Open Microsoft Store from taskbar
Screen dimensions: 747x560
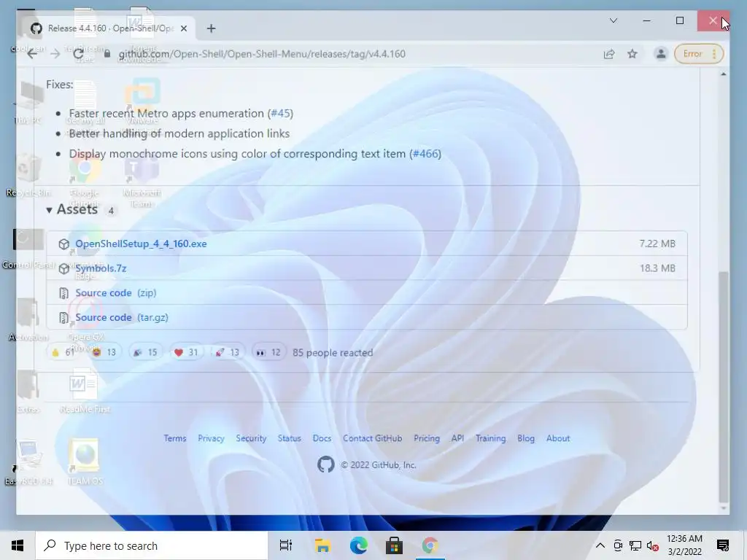pyautogui.click(x=394, y=545)
